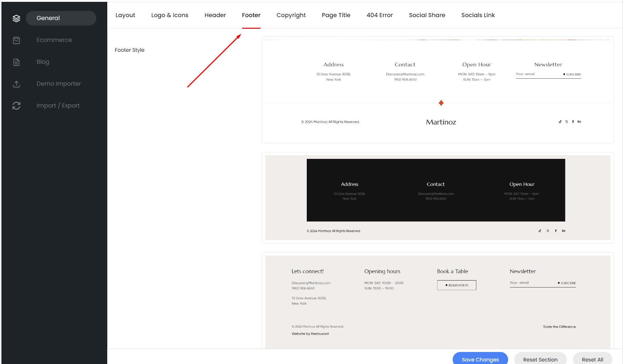Open the Header tab
623x364 pixels.
click(x=215, y=15)
